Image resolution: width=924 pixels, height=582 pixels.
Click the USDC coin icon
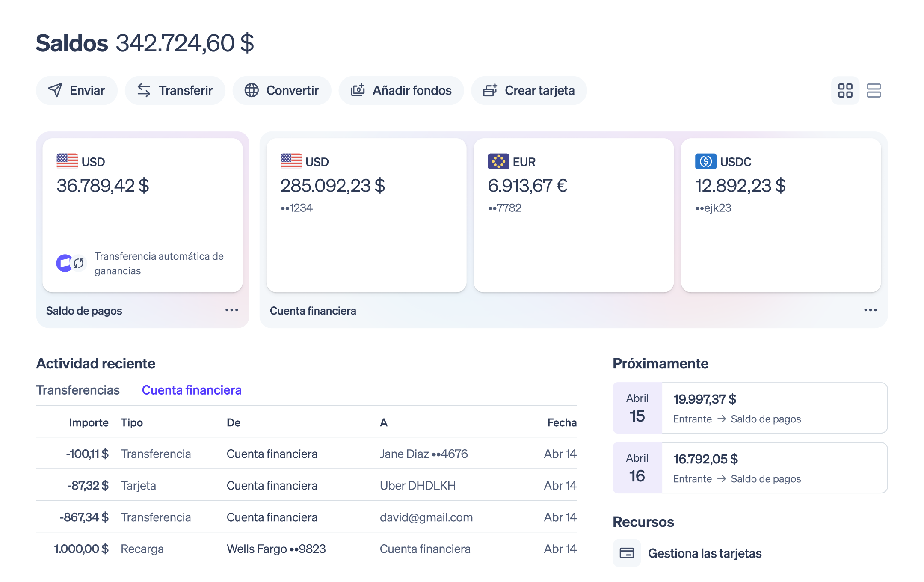[705, 161]
